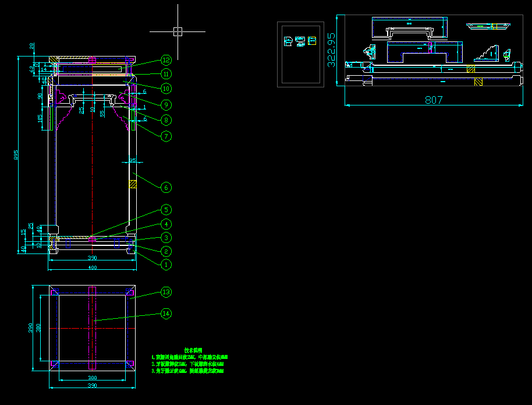Select the balloon labeled 6
The width and height of the screenshot is (532, 405).
point(166,187)
